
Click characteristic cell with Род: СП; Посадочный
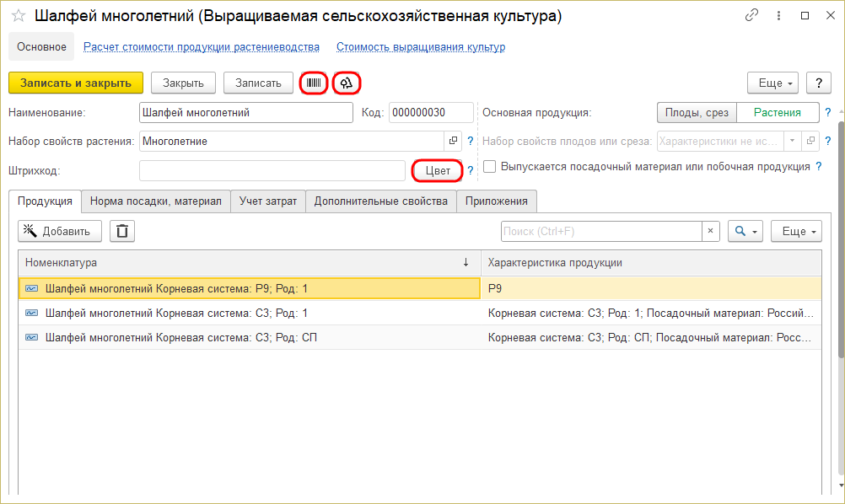(x=652, y=338)
